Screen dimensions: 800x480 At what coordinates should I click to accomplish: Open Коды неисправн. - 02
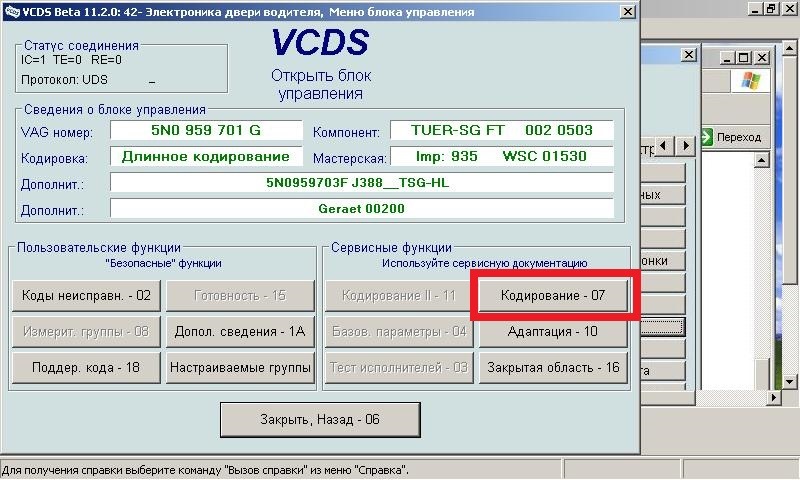[86, 295]
